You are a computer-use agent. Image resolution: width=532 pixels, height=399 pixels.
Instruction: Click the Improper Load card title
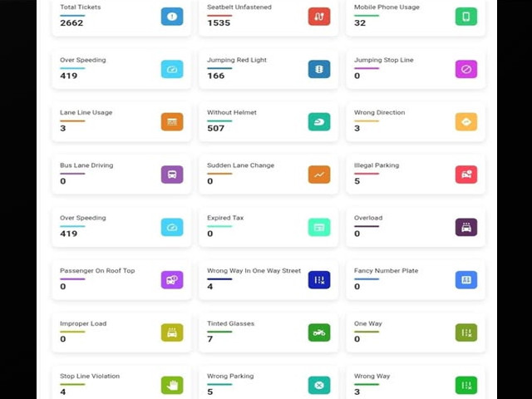(84, 323)
